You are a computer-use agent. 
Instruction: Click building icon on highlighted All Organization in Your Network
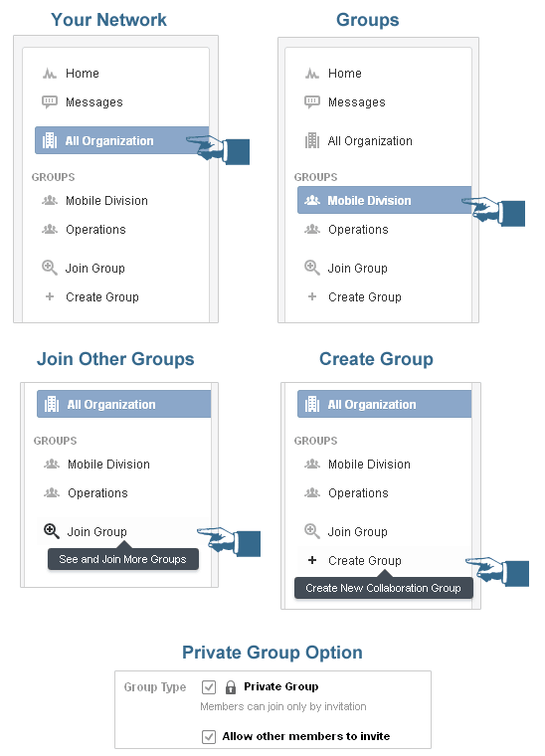tap(50, 141)
